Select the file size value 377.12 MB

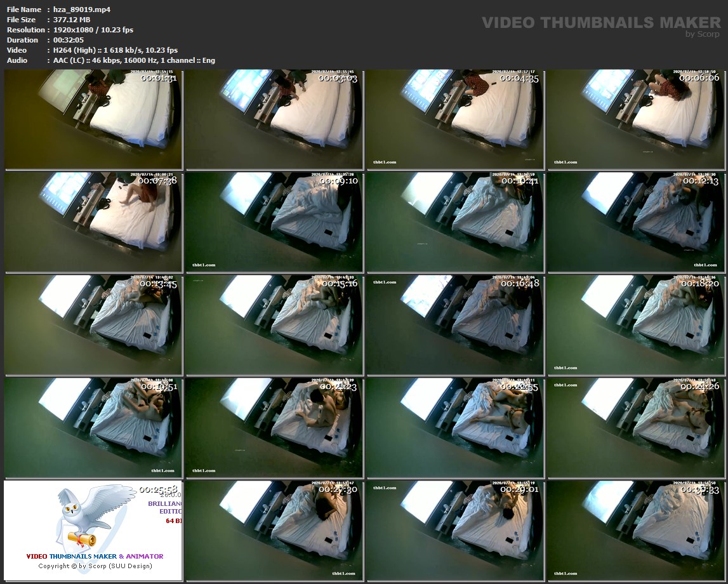[72, 20]
